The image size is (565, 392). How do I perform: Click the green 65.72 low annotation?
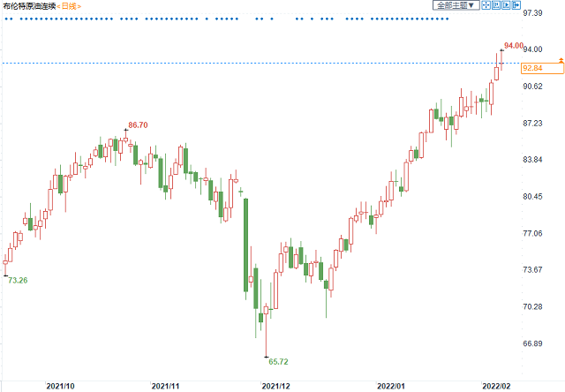click(x=279, y=362)
